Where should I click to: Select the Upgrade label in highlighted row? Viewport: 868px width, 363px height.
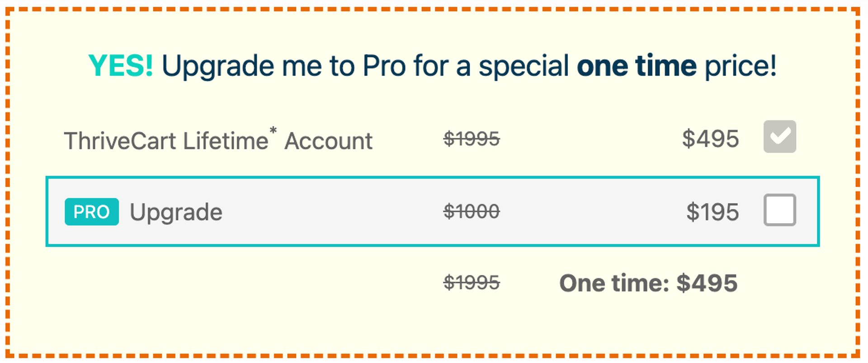[x=176, y=212]
